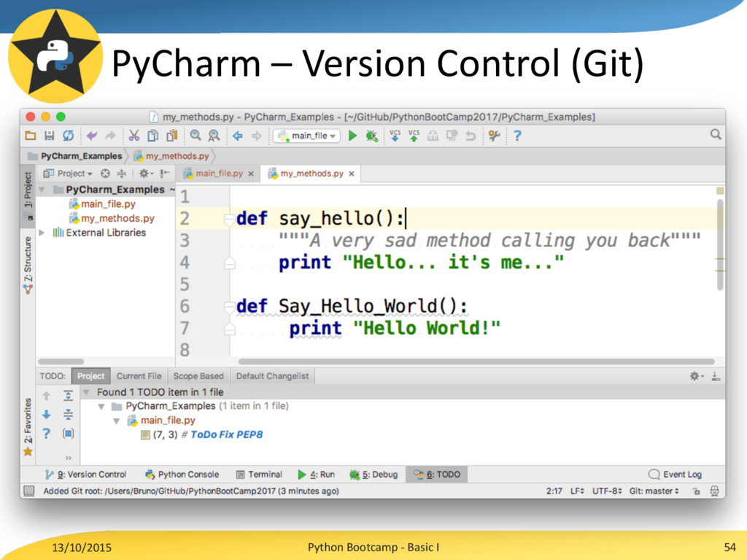Close the main_file.py tab
Image resolution: width=747 pixels, height=560 pixels.
tap(251, 174)
